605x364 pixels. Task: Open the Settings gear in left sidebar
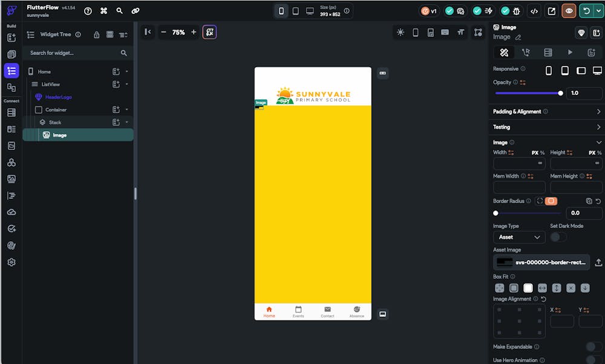(11, 262)
